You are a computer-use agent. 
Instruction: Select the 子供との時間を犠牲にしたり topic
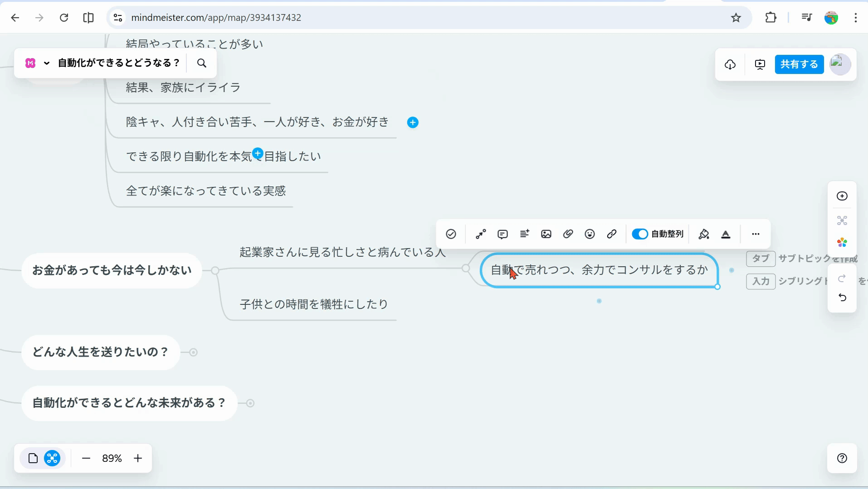(x=314, y=304)
